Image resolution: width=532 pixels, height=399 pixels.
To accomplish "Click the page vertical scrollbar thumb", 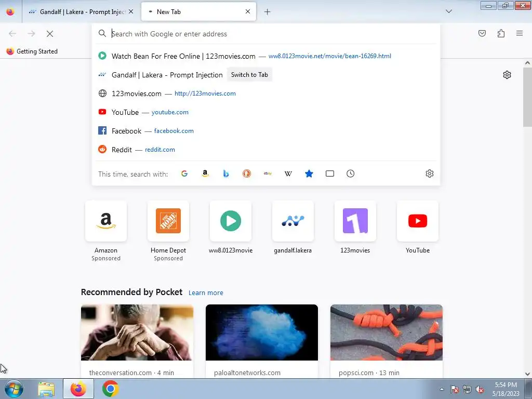I will click(528, 97).
